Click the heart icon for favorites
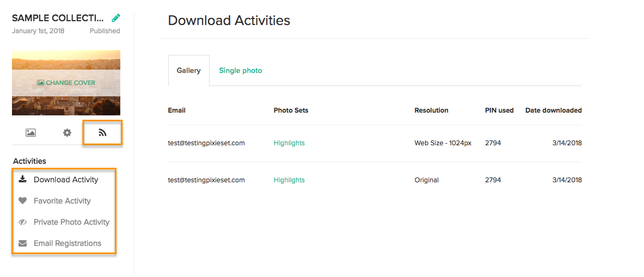The height and width of the screenshot is (277, 644). coord(23,201)
